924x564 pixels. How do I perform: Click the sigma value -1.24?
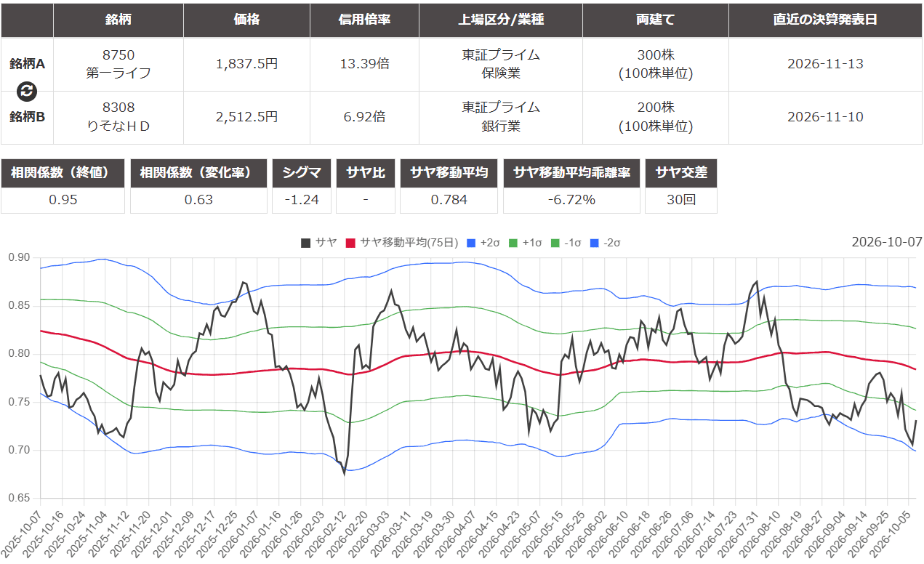(301, 200)
